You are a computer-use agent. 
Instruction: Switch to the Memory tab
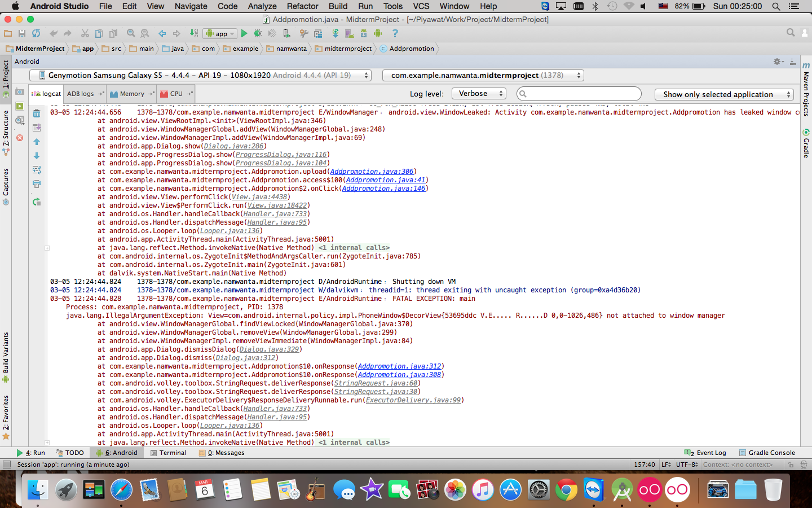(x=131, y=94)
